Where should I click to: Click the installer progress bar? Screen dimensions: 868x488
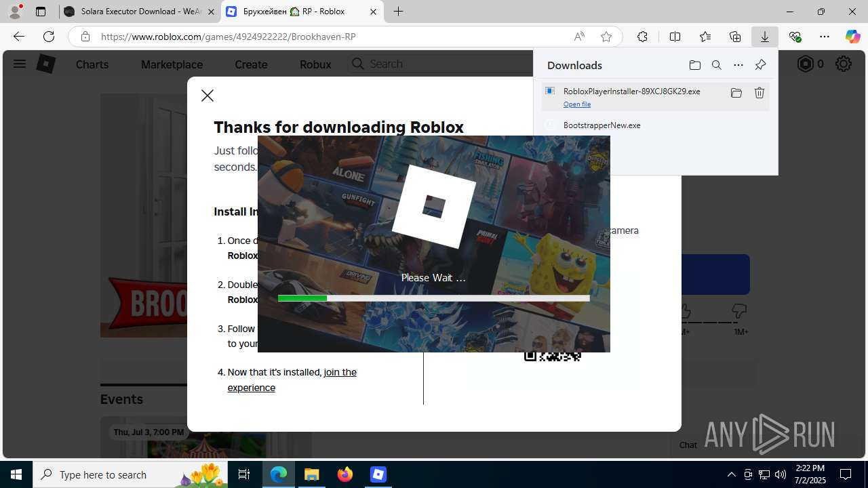point(434,298)
